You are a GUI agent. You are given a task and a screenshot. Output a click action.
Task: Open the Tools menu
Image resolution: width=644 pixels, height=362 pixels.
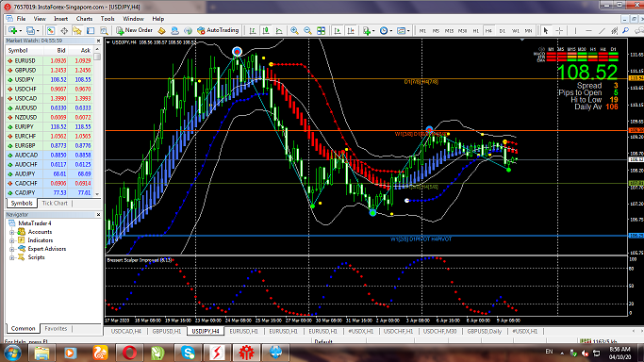point(107,19)
